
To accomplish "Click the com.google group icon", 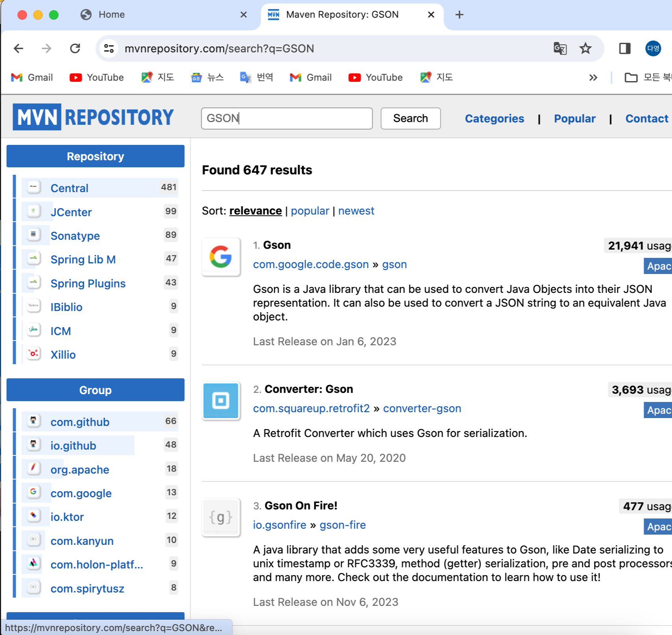I will pos(34,492).
